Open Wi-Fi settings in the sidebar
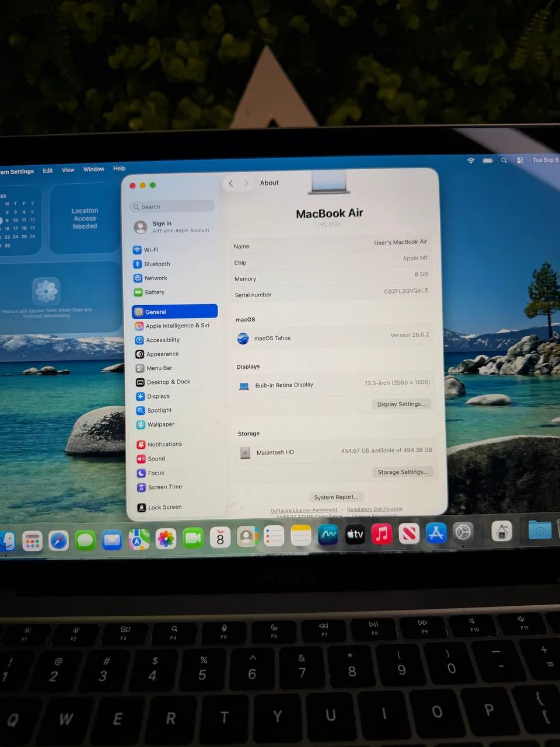 pyautogui.click(x=146, y=250)
